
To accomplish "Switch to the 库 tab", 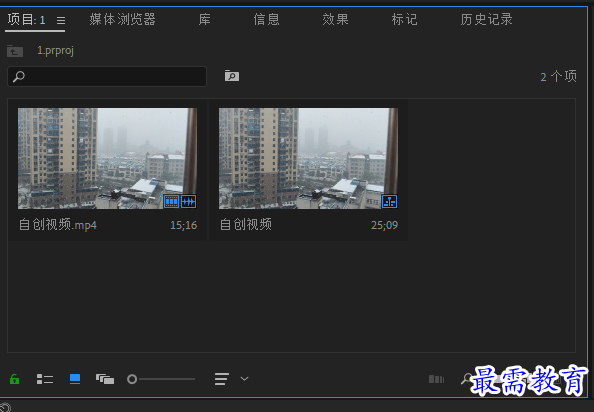I will [205, 19].
